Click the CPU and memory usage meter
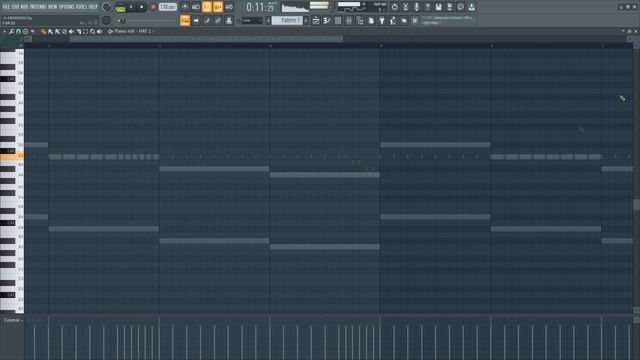 (x=362, y=7)
